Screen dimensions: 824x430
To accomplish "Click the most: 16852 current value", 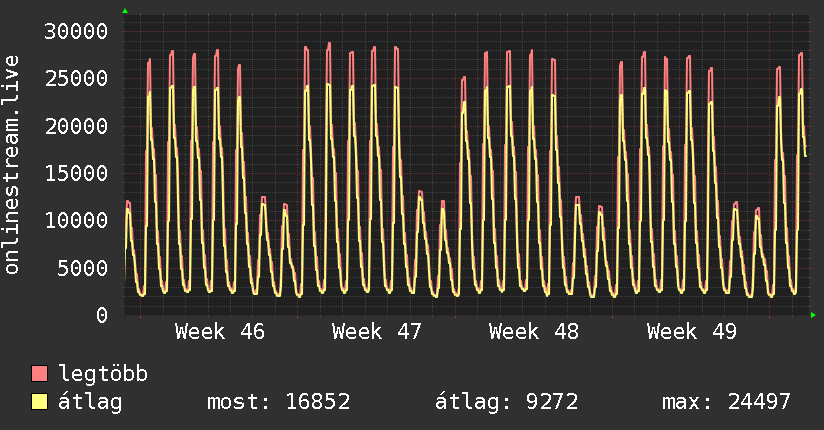I will [278, 402].
